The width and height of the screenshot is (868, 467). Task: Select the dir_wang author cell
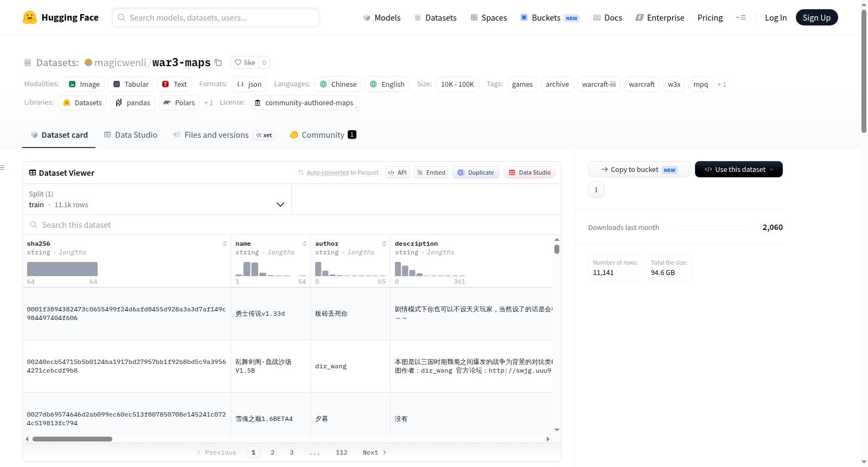point(350,366)
